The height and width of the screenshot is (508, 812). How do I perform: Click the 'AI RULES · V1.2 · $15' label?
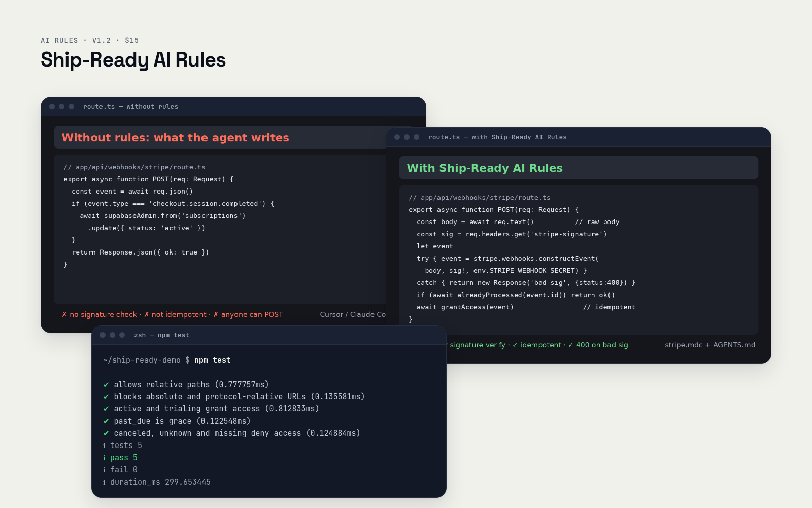point(90,40)
